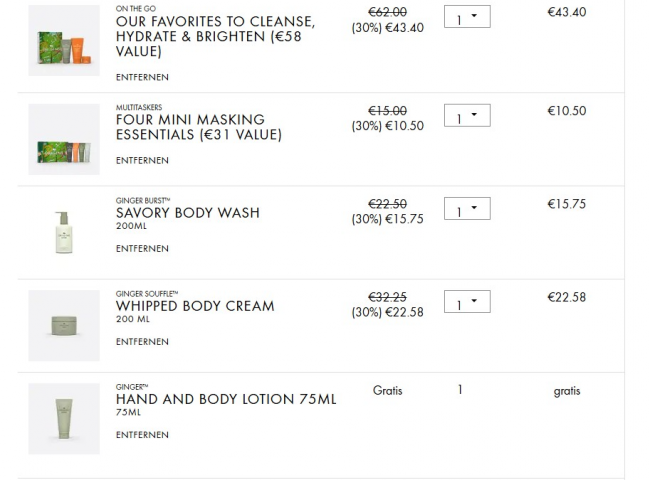
Task: Click the Savory Body Wash product name
Action: point(187,212)
